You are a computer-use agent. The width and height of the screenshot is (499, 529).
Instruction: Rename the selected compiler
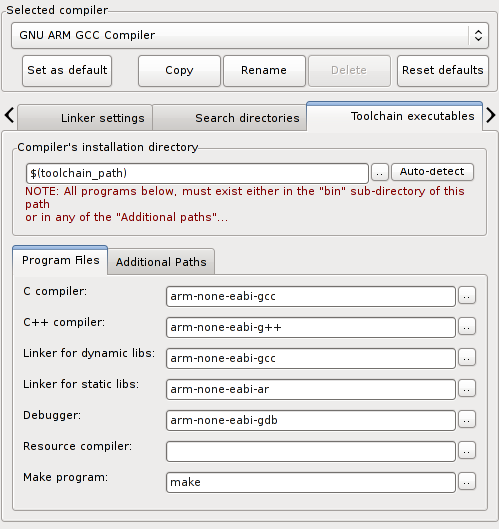(x=264, y=71)
